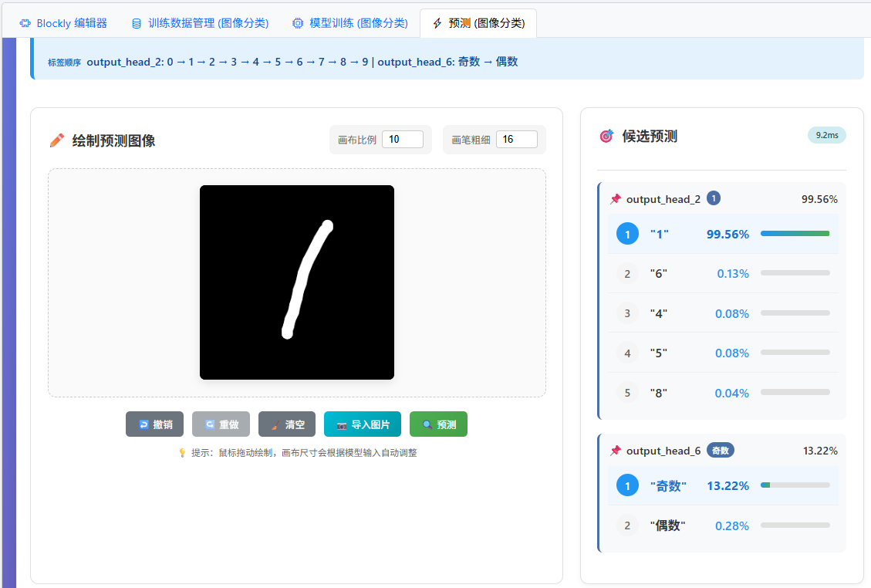Click the 导入图片 button
871x588 pixels.
click(362, 424)
